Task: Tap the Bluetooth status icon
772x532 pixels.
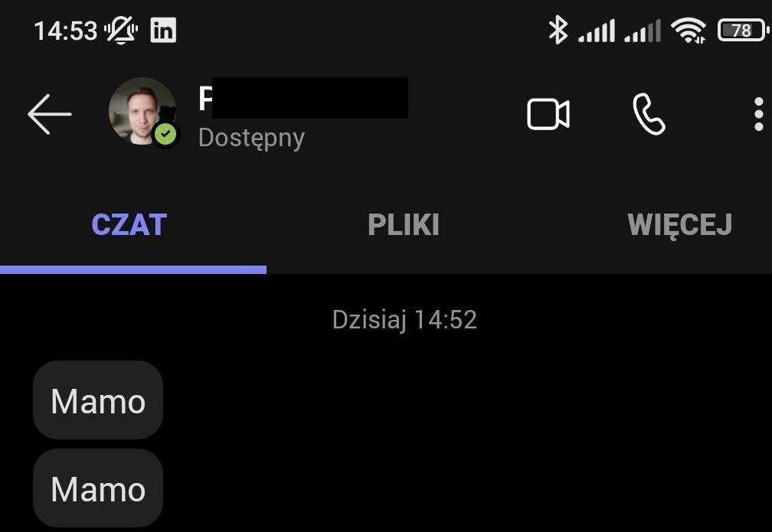Action: (558, 30)
